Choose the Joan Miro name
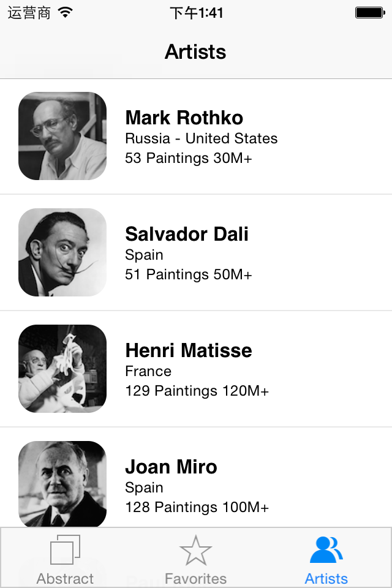Viewport: 392px width, 588px height. pyautogui.click(x=171, y=467)
